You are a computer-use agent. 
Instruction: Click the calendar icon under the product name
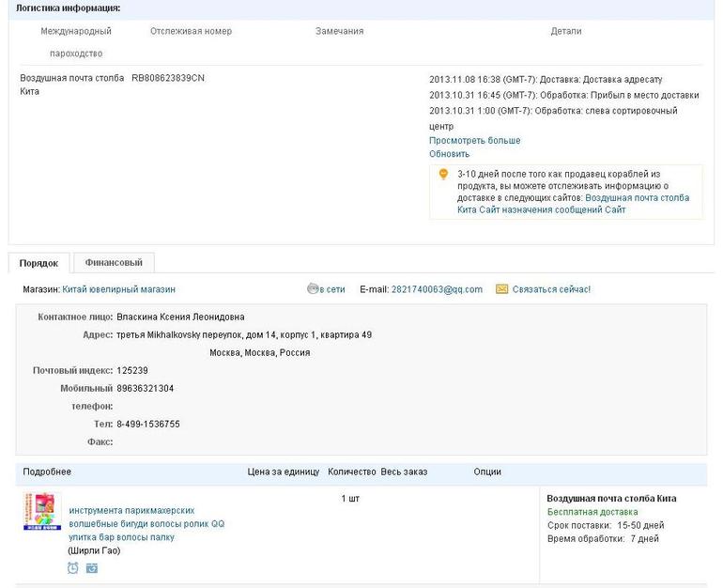pyautogui.click(x=91, y=567)
